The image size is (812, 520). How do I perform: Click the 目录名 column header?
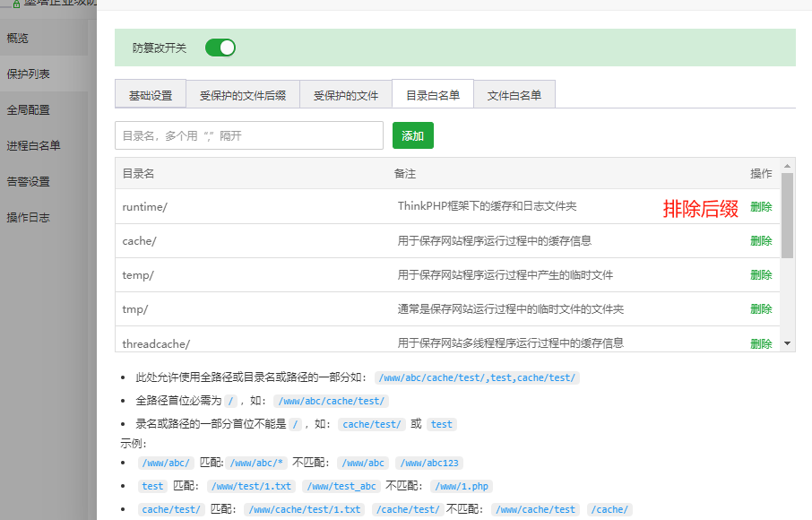(x=138, y=174)
